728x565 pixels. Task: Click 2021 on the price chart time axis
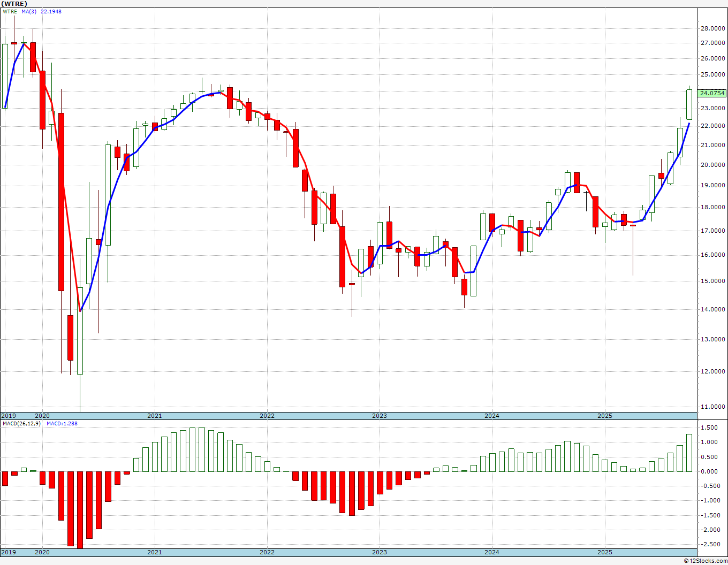click(x=155, y=416)
